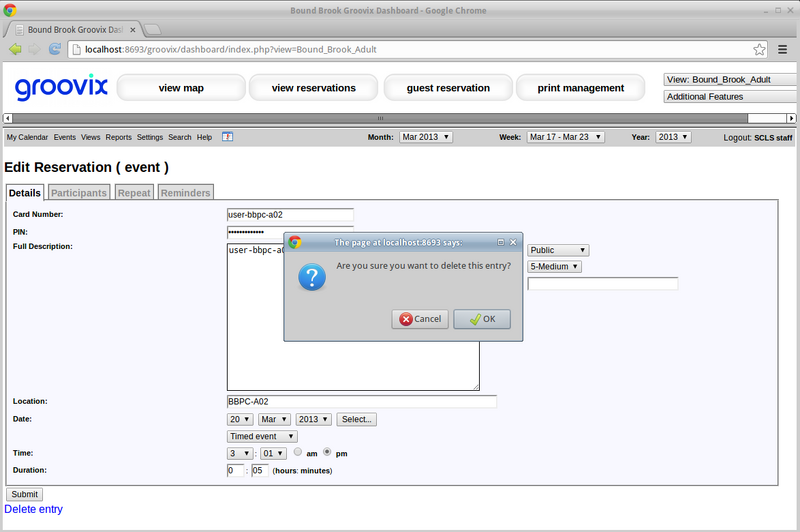Viewport: 800px width, 532px height.
Task: Click the duration hours field
Action: pyautogui.click(x=235, y=470)
